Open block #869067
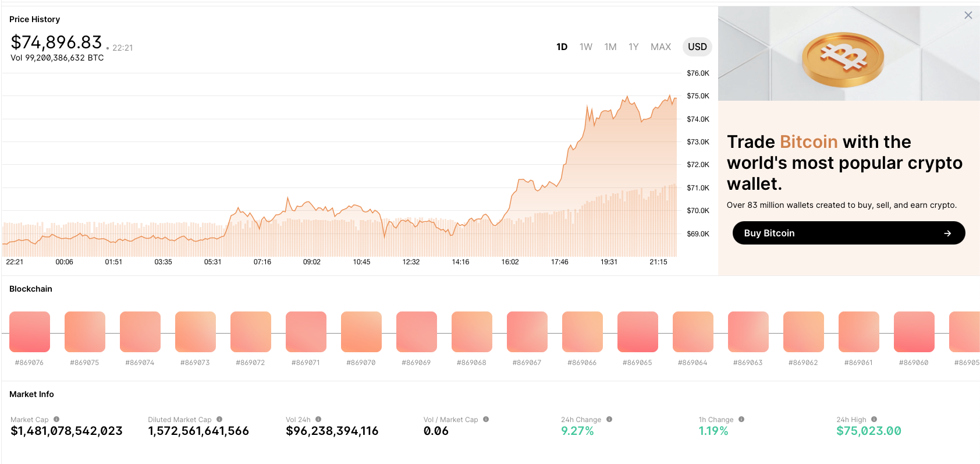Screen dimensions: 980x464 point(527,332)
